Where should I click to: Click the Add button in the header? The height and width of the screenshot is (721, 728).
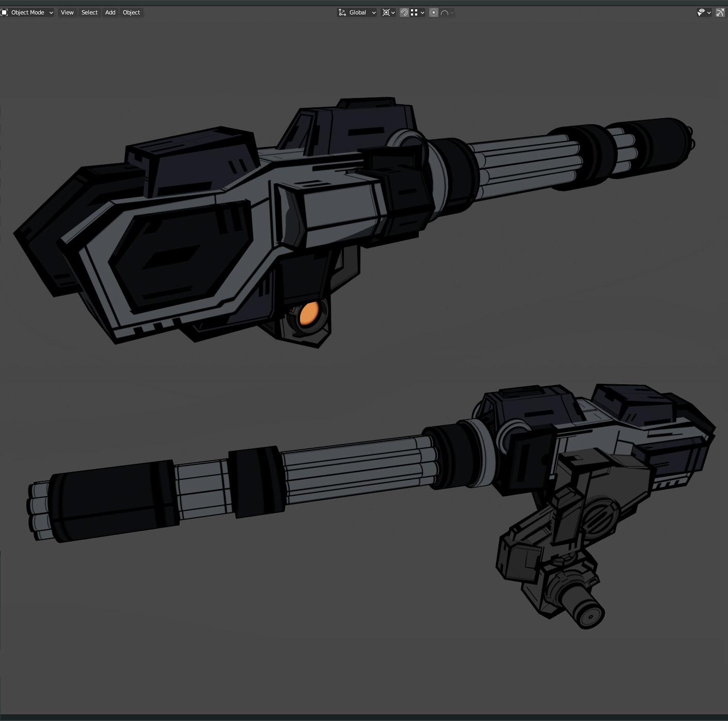tap(109, 12)
